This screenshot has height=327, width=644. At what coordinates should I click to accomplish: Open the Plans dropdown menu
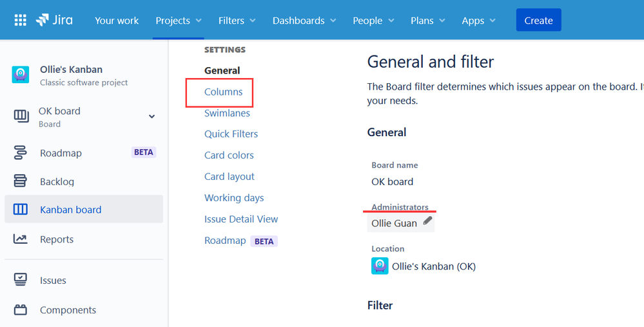tap(428, 21)
